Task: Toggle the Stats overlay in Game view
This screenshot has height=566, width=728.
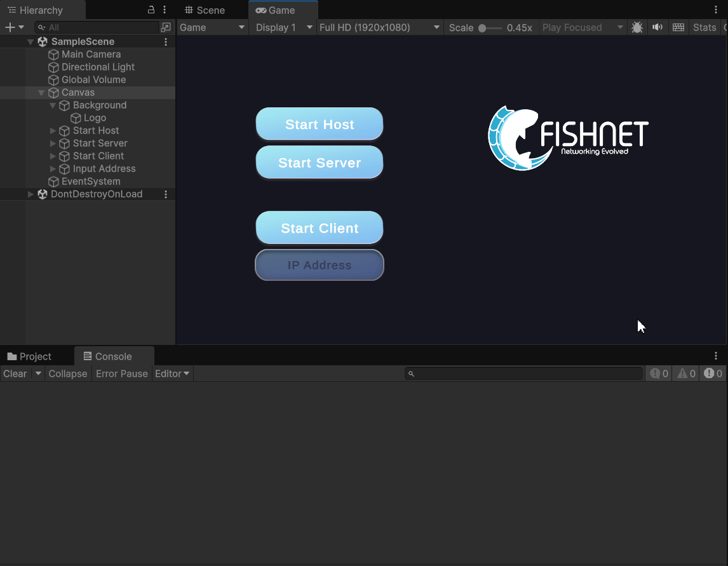Action: pyautogui.click(x=704, y=27)
